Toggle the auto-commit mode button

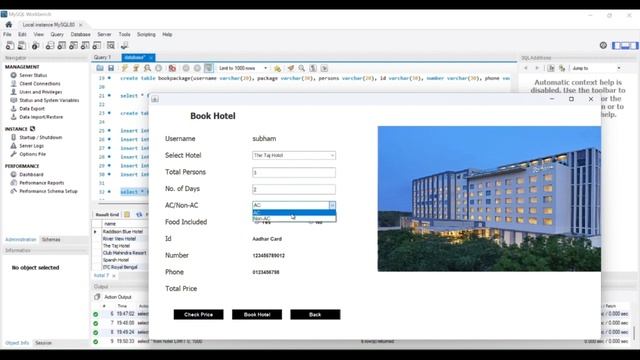tap(209, 68)
